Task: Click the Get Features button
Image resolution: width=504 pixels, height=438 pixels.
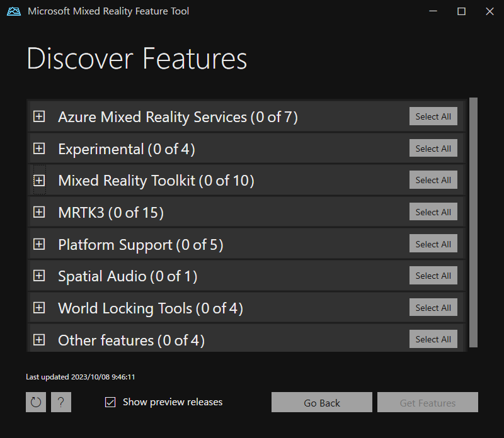Action: point(428,402)
